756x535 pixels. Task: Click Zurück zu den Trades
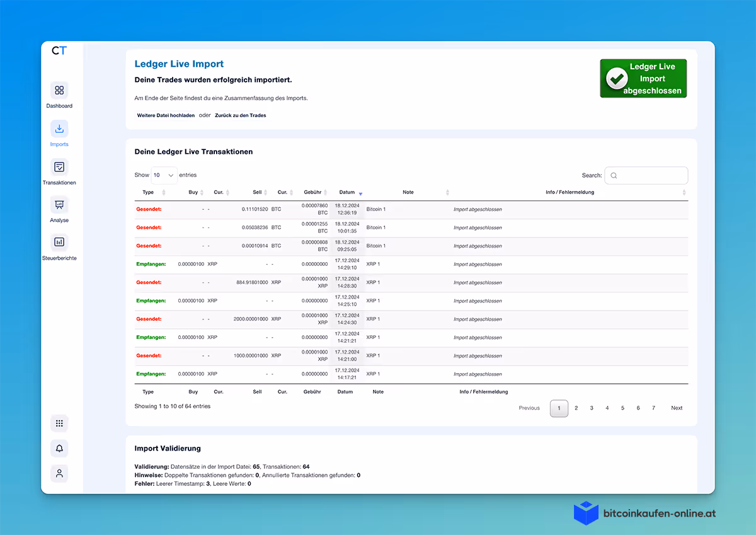pyautogui.click(x=240, y=115)
